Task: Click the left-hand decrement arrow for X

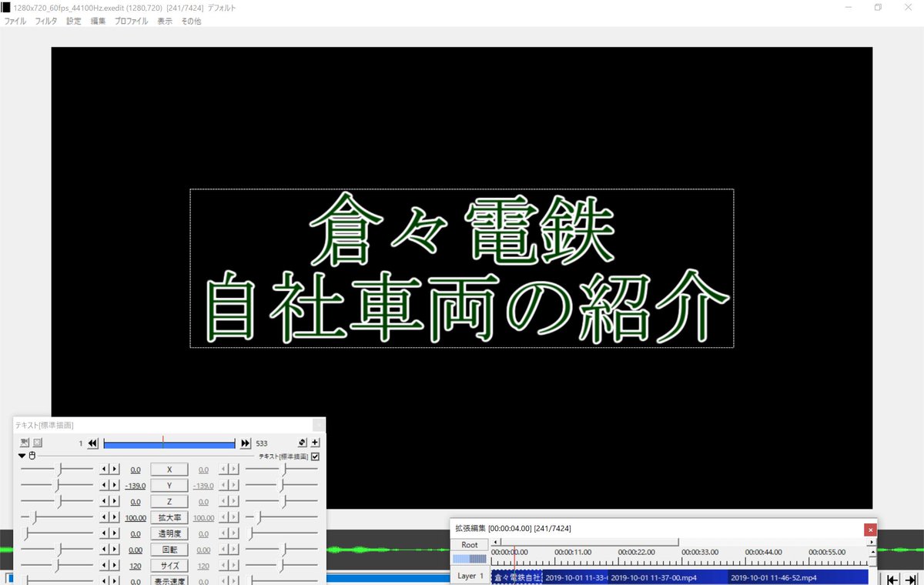Action: (105, 470)
